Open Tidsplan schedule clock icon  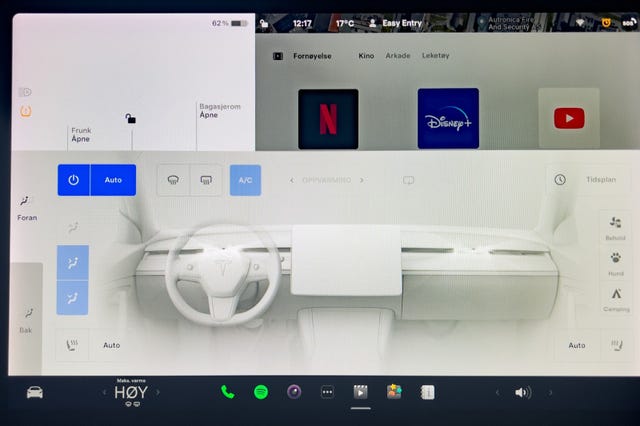[x=560, y=180]
